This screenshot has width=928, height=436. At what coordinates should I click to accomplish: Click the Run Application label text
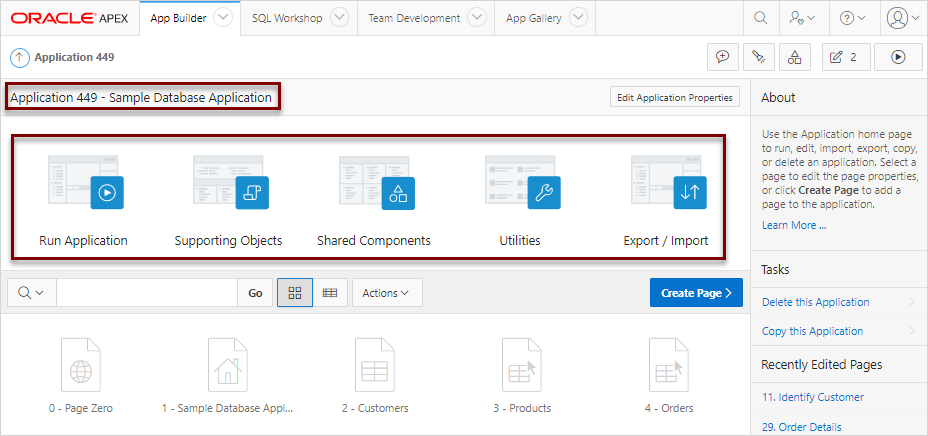coord(83,241)
